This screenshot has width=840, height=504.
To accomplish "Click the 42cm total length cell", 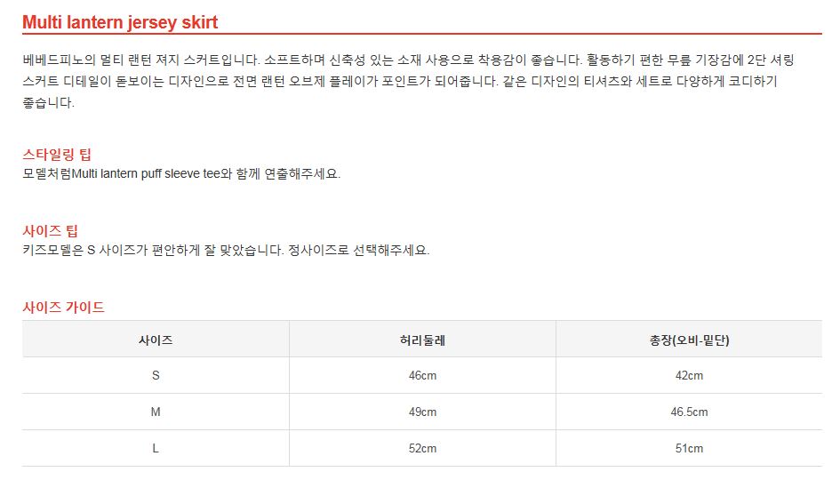I will tap(689, 376).
